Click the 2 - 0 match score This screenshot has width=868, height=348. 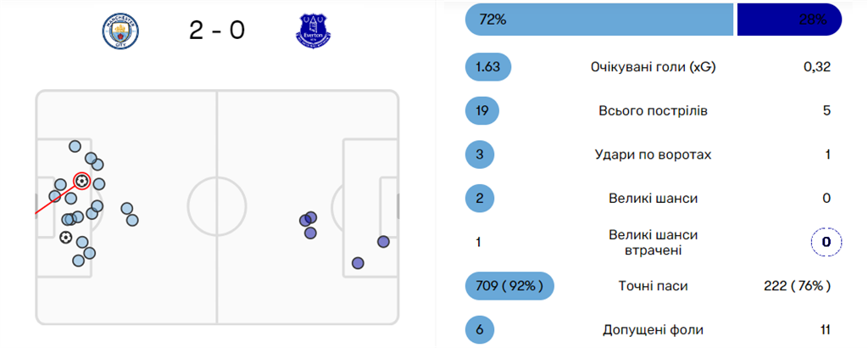point(217,31)
